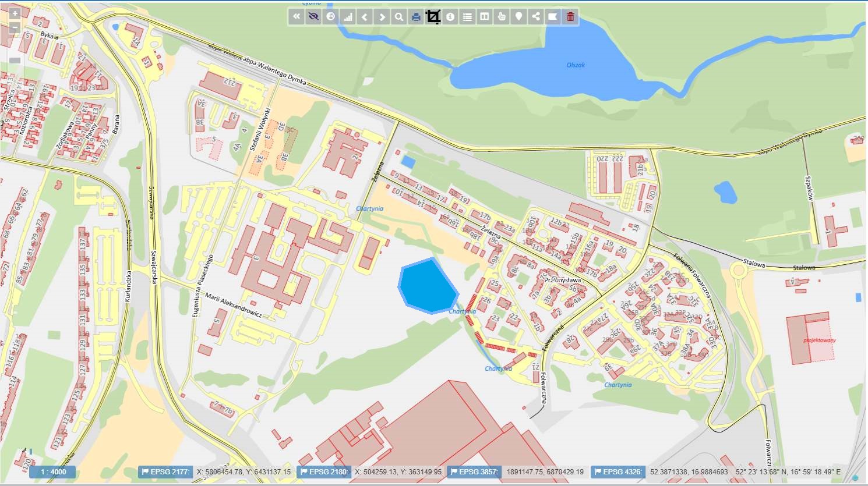Select the pointing hand tool
Image resolution: width=868 pixels, height=486 pixels.
pos(502,17)
